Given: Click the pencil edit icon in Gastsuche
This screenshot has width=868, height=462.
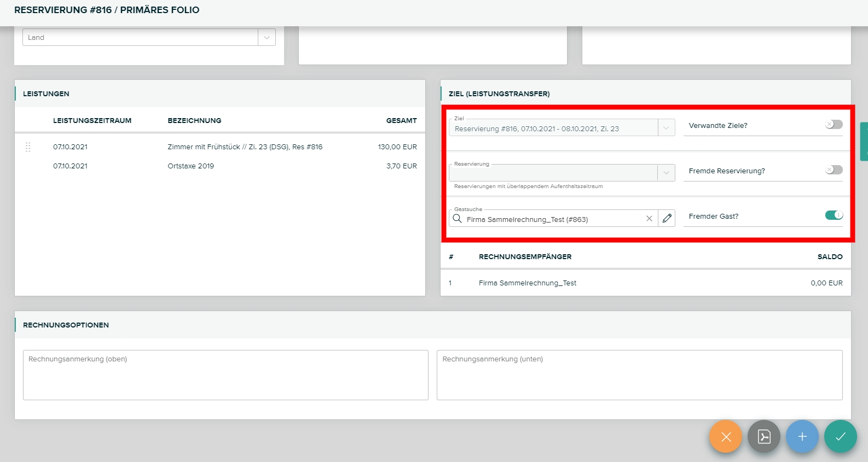Looking at the screenshot, I should coord(667,219).
